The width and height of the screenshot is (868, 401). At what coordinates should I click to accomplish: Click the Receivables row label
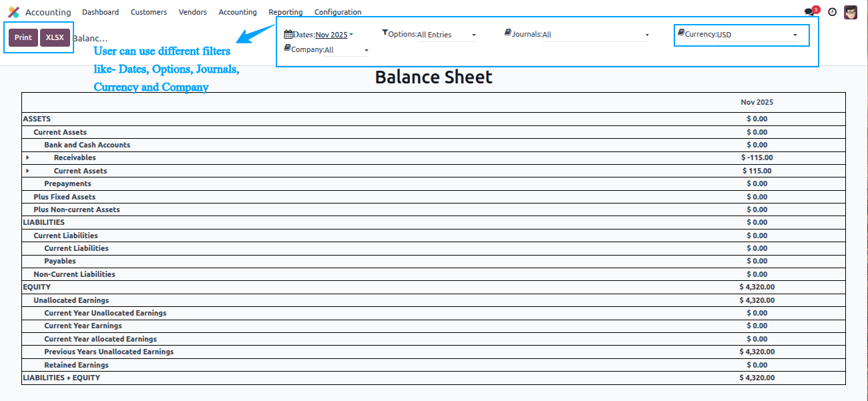75,157
